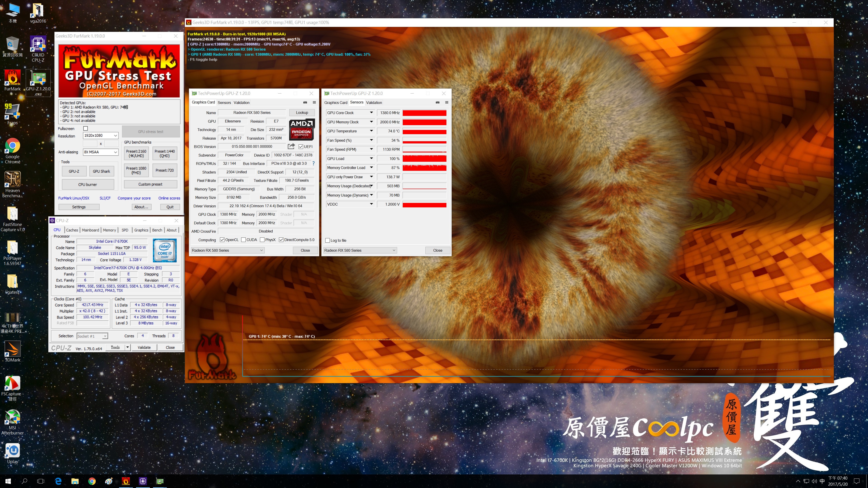Open 3DMark desktop shortcut
868x488 pixels.
coord(12,351)
